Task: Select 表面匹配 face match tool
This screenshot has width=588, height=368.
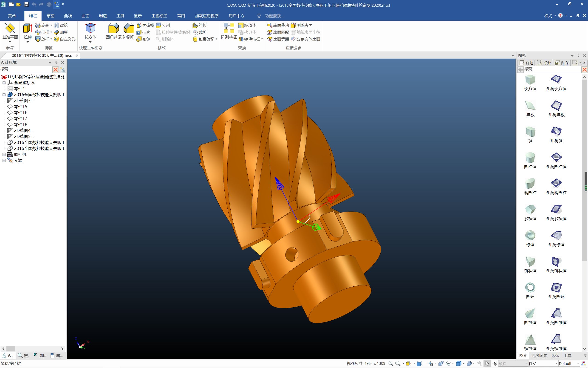Action: click(278, 32)
